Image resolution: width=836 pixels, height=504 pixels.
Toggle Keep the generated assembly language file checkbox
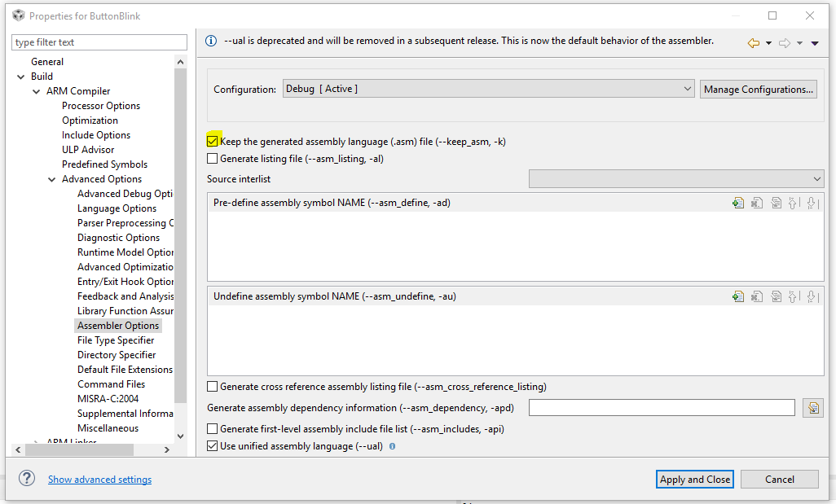[x=212, y=142]
